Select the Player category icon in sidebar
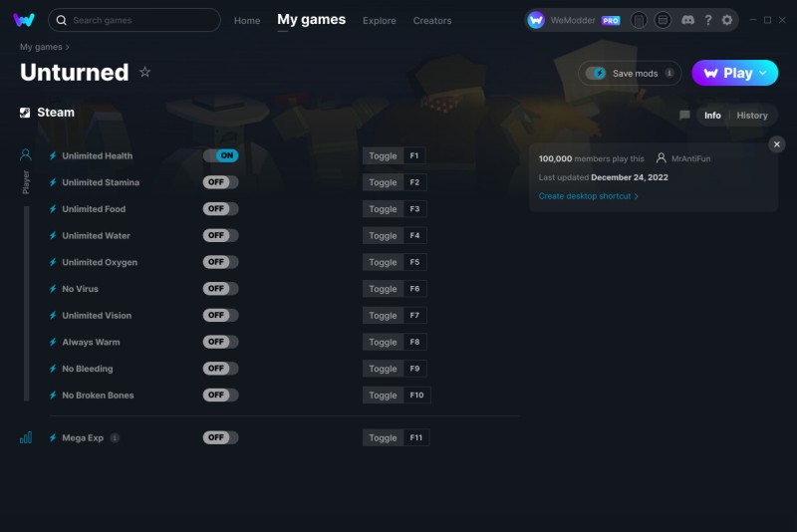This screenshot has height=532, width=797. point(26,155)
